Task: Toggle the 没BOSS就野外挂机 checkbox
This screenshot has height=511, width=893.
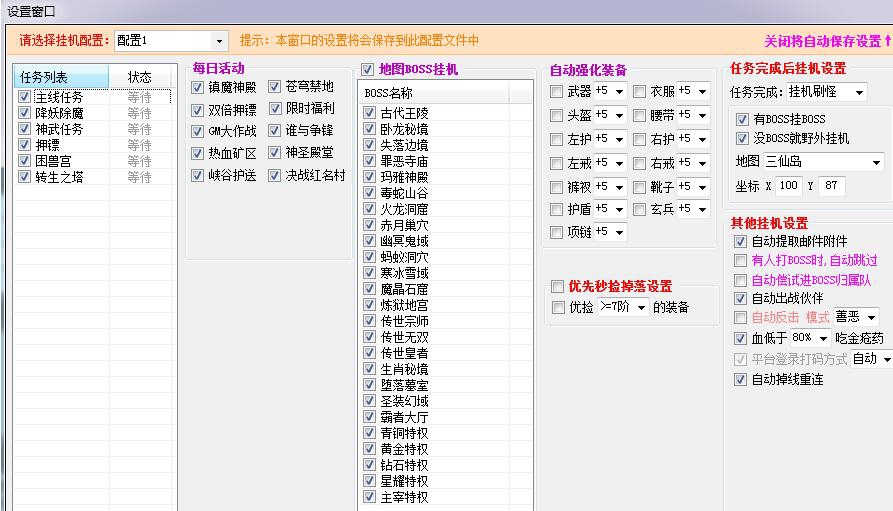Action: click(x=742, y=138)
